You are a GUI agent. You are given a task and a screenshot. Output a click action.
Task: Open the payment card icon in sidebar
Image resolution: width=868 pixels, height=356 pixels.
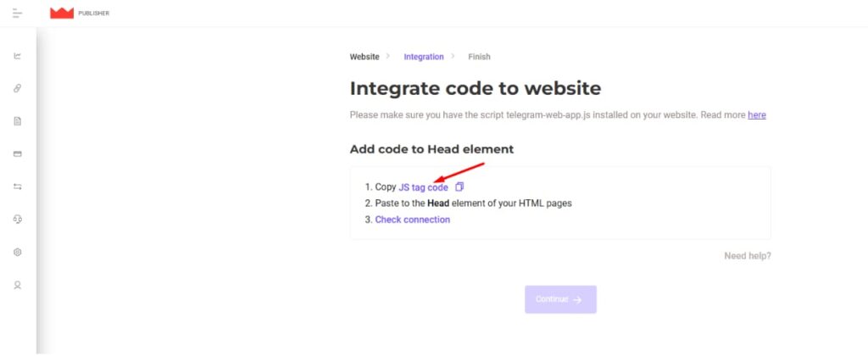click(17, 154)
